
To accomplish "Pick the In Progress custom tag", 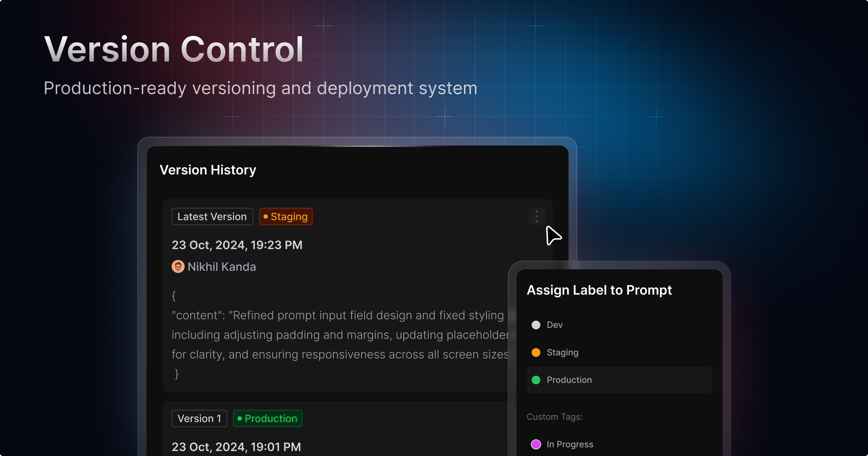I will [570, 444].
